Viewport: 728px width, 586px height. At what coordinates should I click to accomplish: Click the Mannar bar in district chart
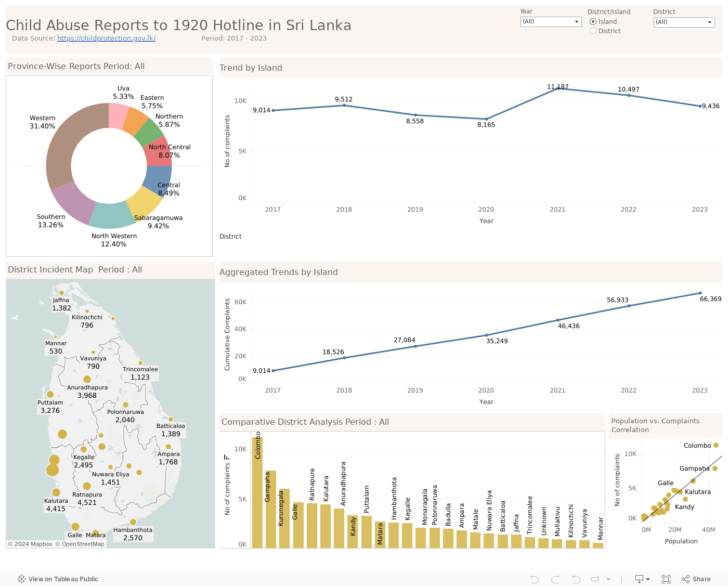pos(598,545)
